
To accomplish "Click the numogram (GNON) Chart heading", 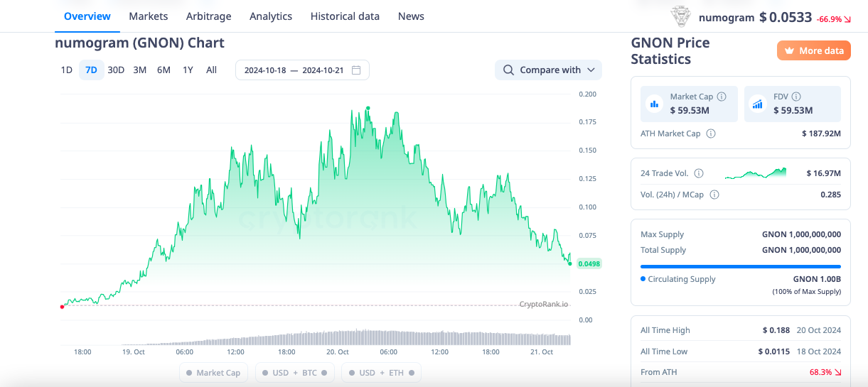I will click(139, 43).
